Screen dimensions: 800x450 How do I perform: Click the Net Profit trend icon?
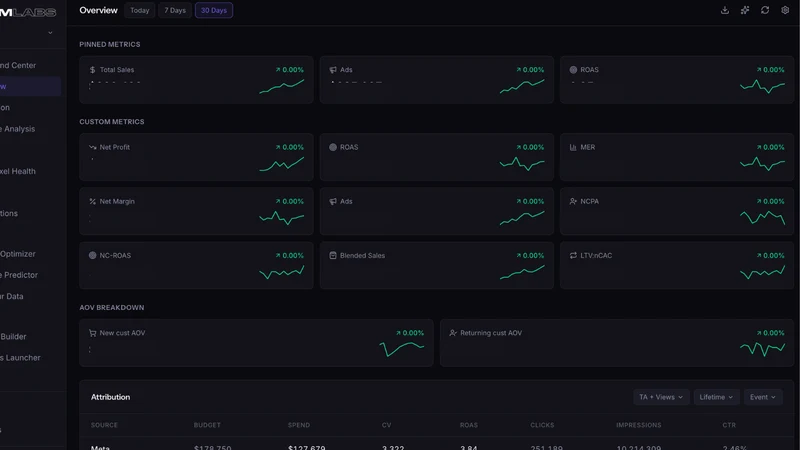[x=92, y=147]
